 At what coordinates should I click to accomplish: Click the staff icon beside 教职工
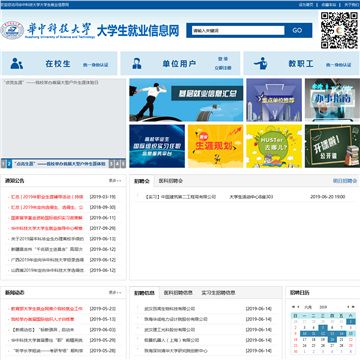[x=261, y=63]
